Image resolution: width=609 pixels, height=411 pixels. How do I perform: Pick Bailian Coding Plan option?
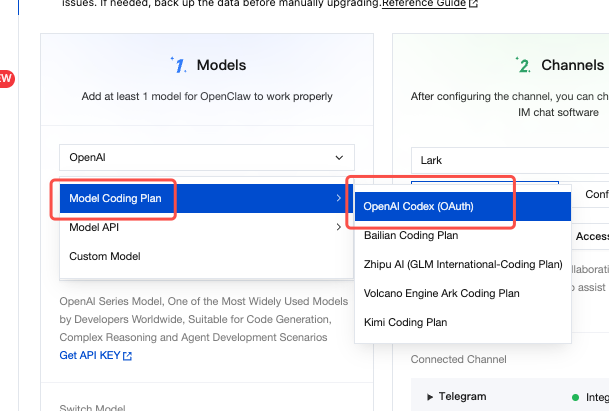(411, 236)
